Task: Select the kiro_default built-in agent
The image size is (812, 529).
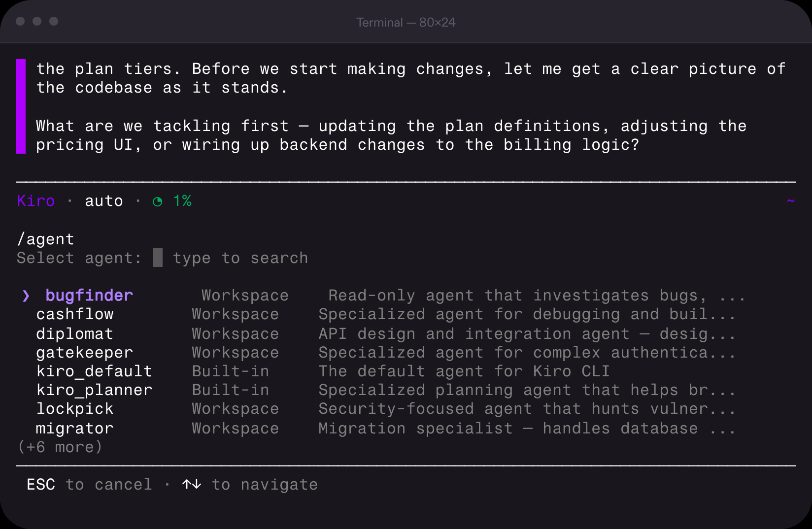Action: (94, 371)
